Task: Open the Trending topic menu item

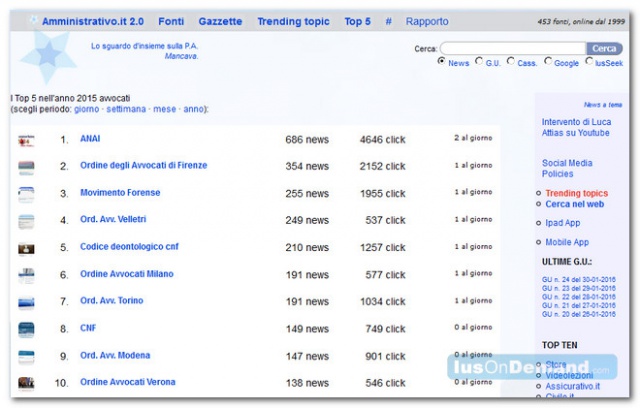Action: coord(293,22)
